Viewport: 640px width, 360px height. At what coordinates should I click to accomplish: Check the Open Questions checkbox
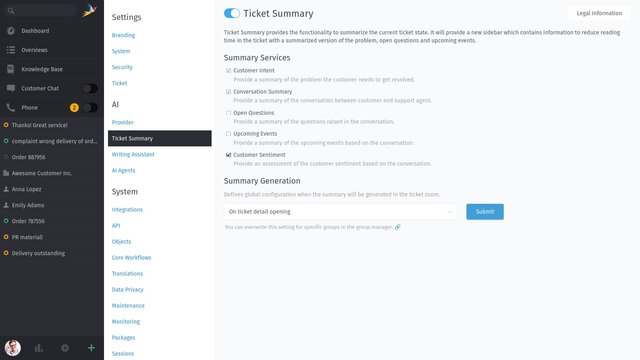pos(229,113)
